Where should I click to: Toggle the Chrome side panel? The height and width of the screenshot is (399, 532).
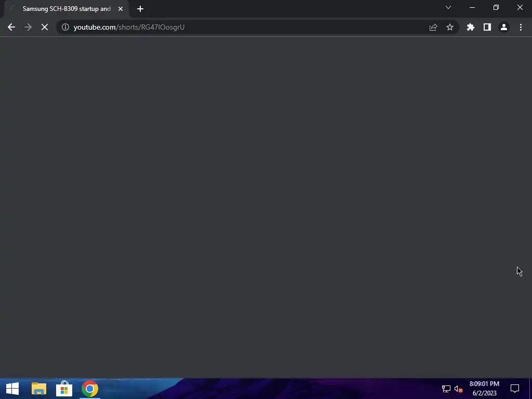point(487,27)
